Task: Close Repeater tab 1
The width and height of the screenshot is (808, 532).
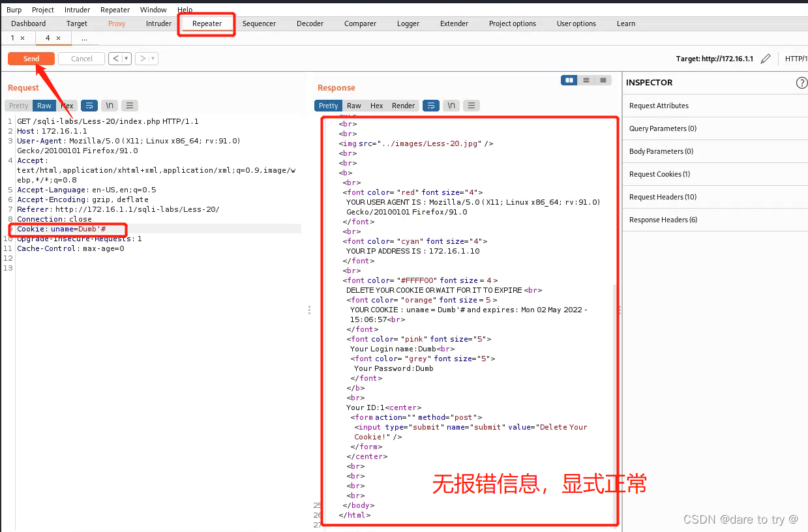Action: (22, 38)
